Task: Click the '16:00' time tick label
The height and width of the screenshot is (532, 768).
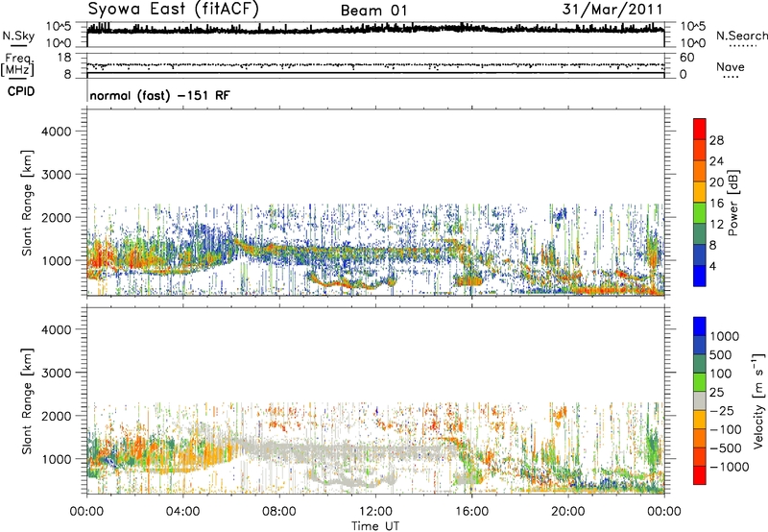Action: point(471,512)
